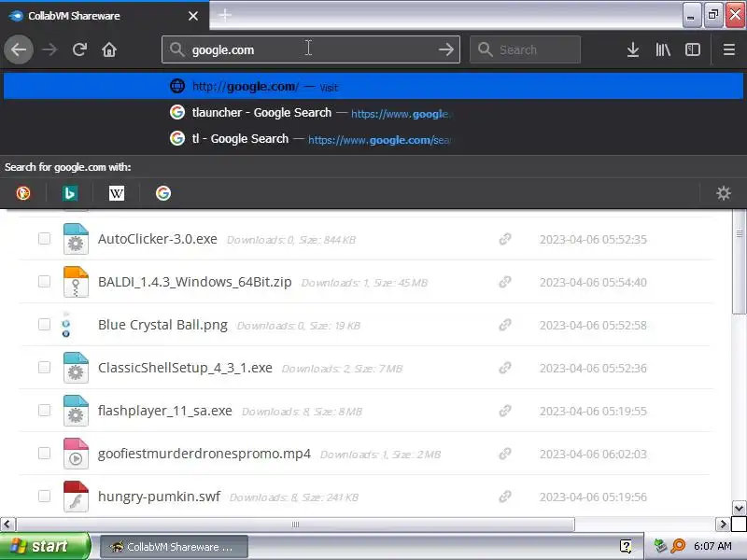
Task: Open AutoClicker-3.0.exe file link
Action: [158, 239]
